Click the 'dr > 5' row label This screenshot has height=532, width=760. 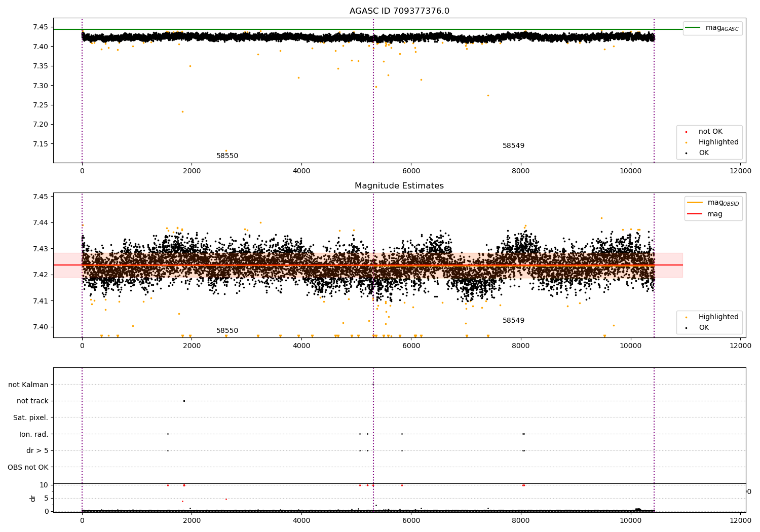pyautogui.click(x=37, y=450)
